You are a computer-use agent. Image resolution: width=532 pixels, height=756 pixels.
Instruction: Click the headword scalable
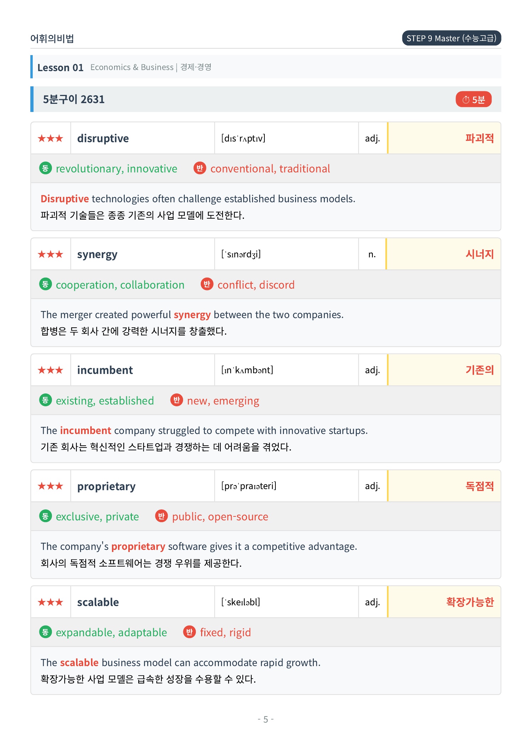point(98,602)
